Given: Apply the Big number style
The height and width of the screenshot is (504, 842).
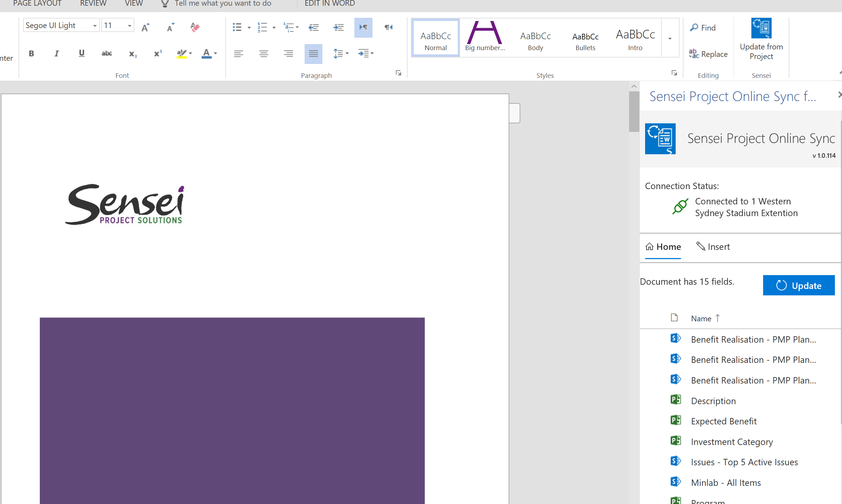Looking at the screenshot, I should point(485,37).
